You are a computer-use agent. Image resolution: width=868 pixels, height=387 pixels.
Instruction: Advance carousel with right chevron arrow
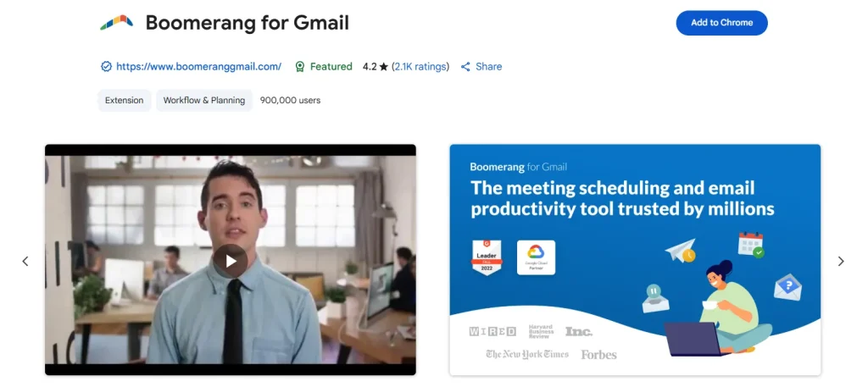tap(841, 261)
